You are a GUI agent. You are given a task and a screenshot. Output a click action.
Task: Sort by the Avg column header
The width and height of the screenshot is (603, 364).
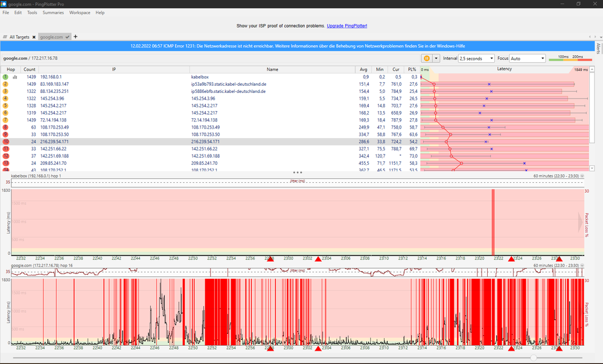[x=363, y=69]
